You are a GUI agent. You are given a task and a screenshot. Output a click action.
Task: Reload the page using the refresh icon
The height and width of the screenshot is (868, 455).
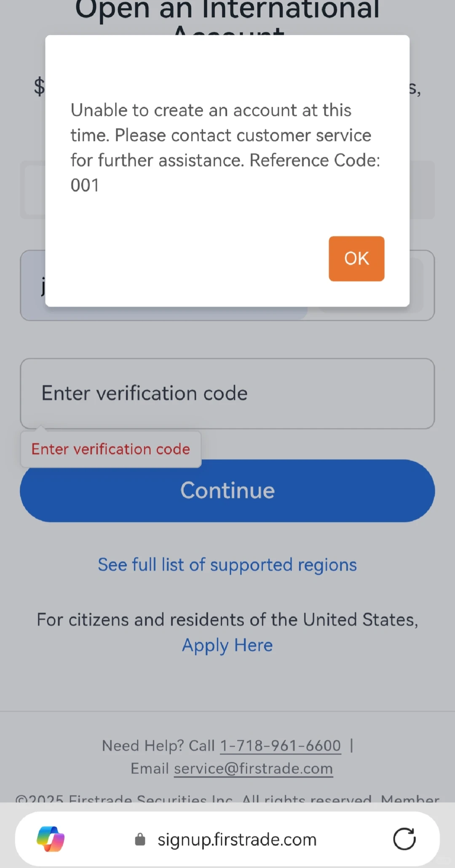tap(404, 839)
